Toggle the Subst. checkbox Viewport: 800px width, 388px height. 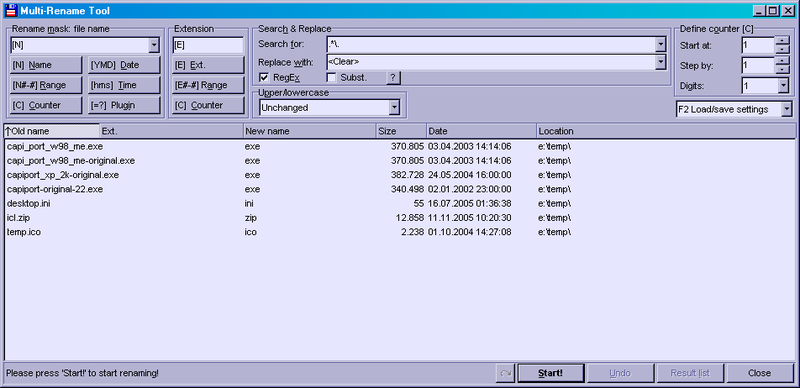point(332,78)
